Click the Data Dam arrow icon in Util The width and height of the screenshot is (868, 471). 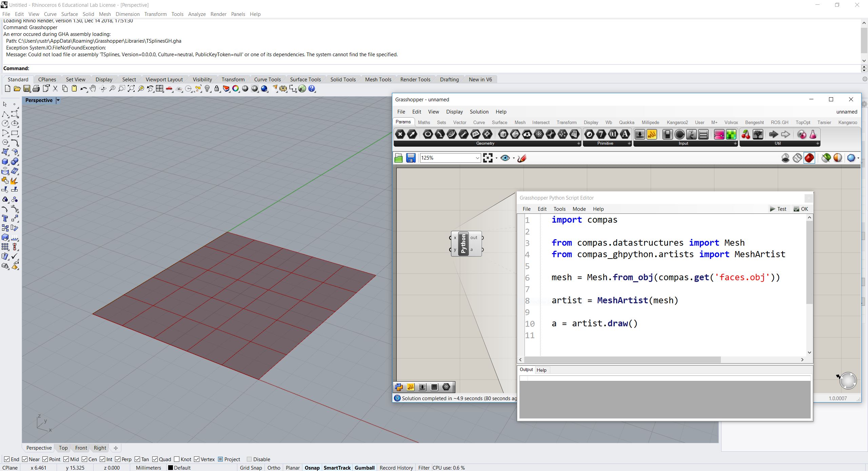(773, 135)
